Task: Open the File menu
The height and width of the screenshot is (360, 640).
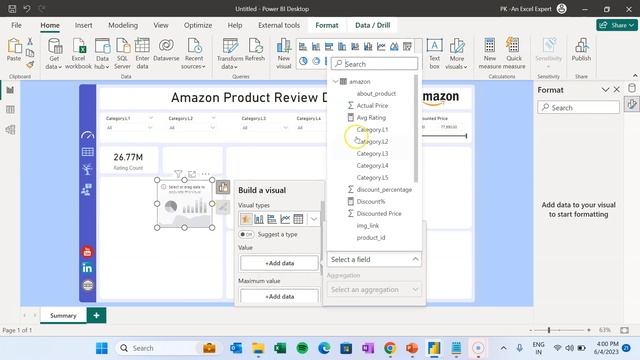Action: (16, 25)
